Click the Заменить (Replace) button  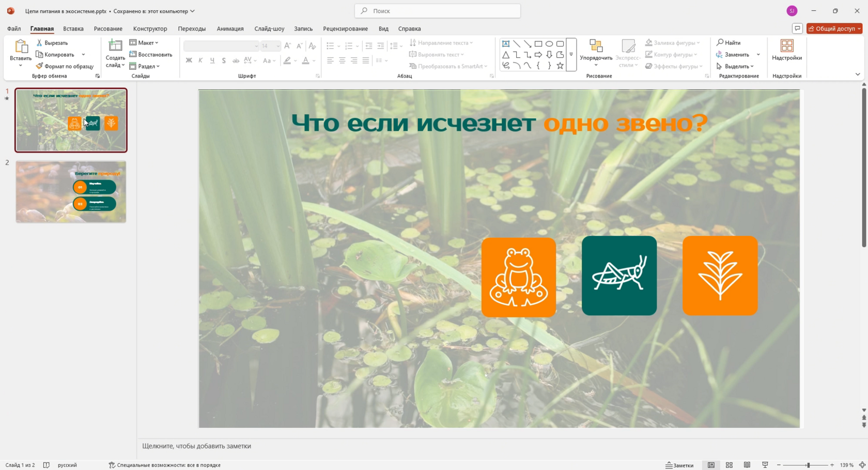click(733, 55)
